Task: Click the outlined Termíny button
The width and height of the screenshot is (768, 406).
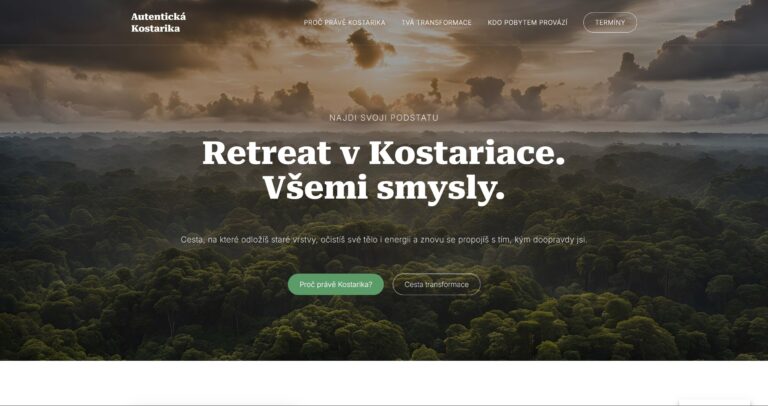Action: pyautogui.click(x=610, y=23)
